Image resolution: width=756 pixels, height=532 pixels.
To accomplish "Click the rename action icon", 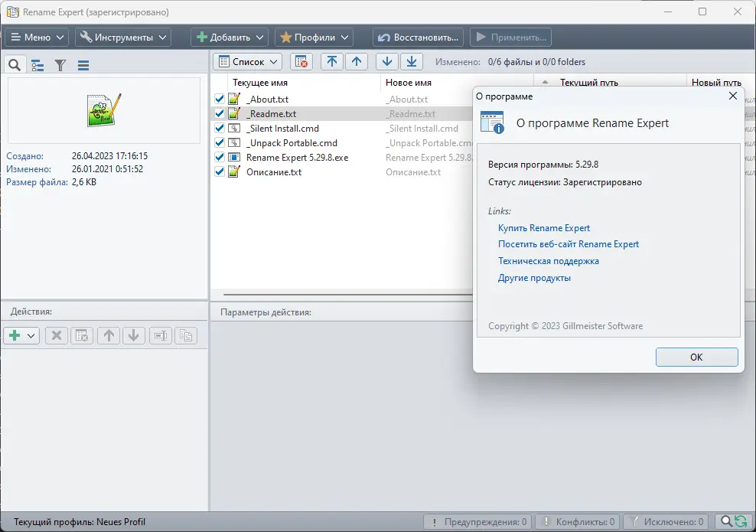I will pyautogui.click(x=161, y=335).
